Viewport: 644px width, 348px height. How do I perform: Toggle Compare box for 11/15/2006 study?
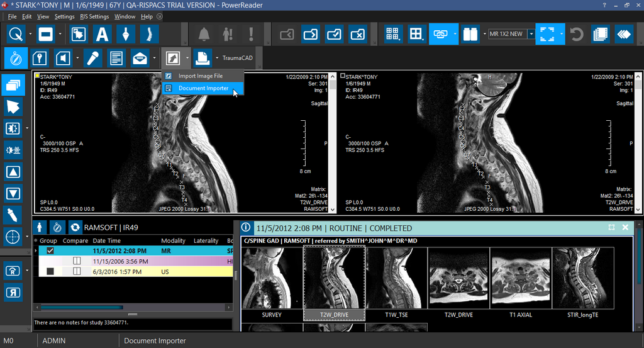77,261
